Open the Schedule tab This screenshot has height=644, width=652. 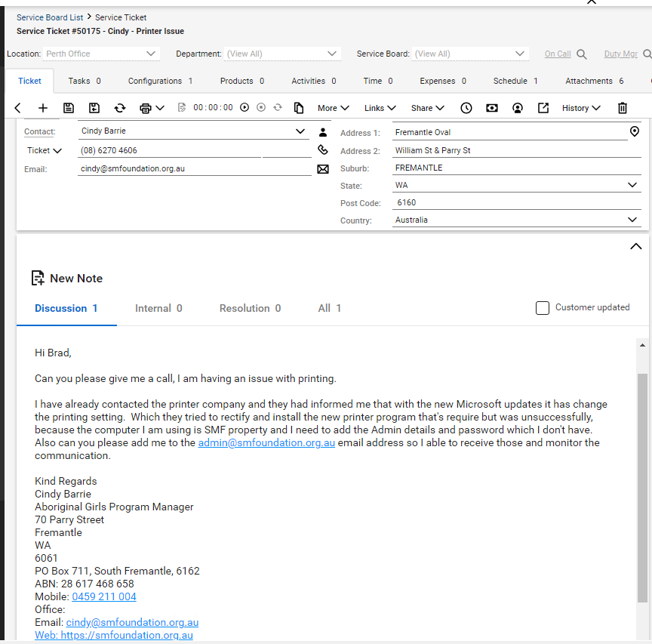515,81
